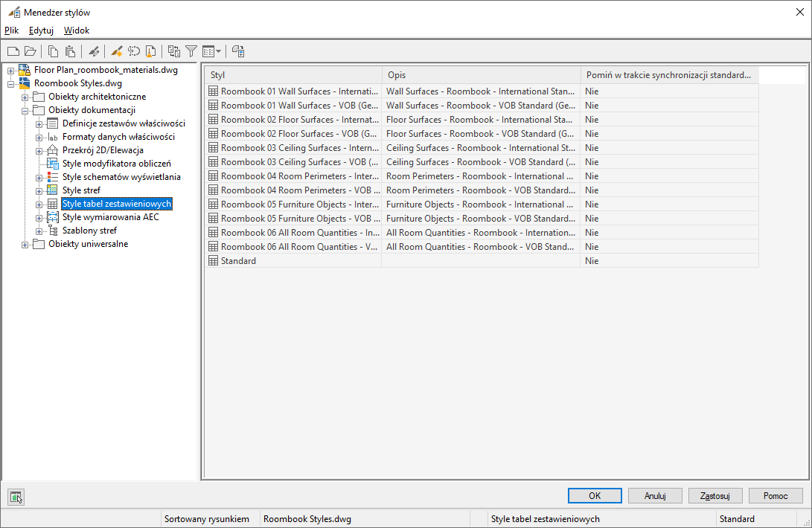This screenshot has height=528, width=812.
Task: Select Floor Plan_roombook_materials.dwg in tree
Action: [x=106, y=70]
